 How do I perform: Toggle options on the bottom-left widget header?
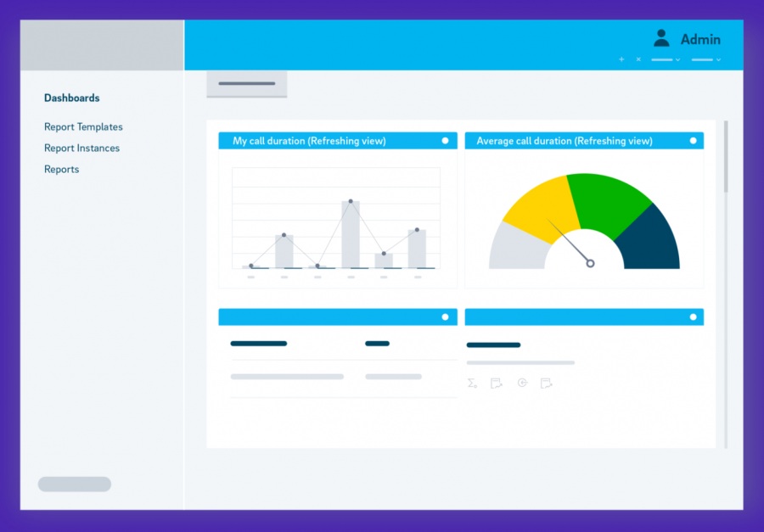tap(445, 316)
